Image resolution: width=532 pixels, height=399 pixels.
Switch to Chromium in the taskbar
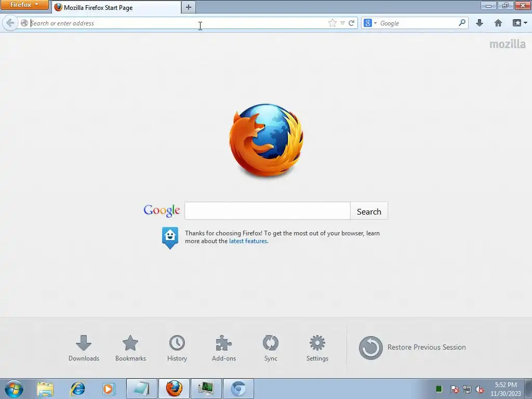238,389
